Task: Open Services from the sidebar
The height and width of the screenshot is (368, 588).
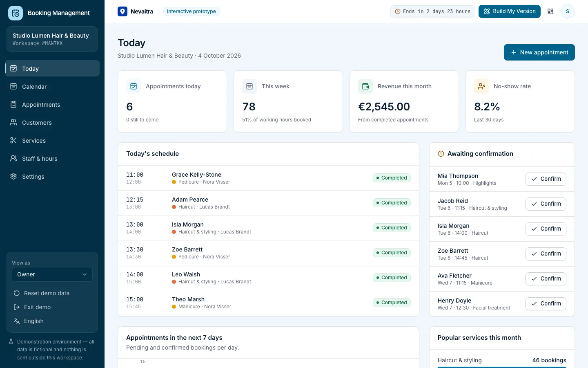Action: click(x=52, y=140)
